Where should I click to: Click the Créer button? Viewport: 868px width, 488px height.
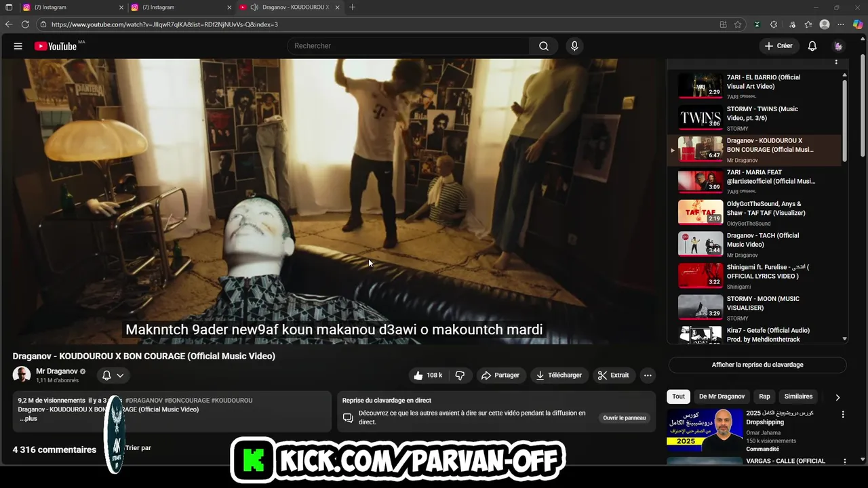(x=778, y=46)
